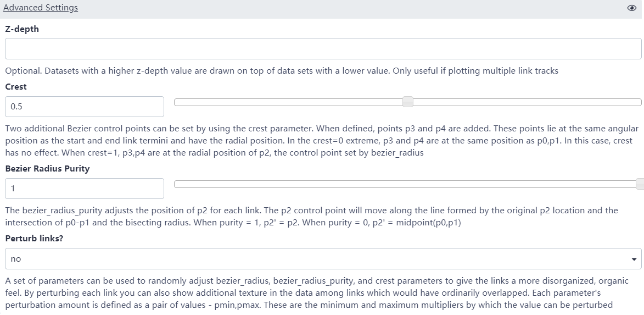Toggle the eye icon in Advanced Settings header
The height and width of the screenshot is (315, 644).
click(x=631, y=8)
